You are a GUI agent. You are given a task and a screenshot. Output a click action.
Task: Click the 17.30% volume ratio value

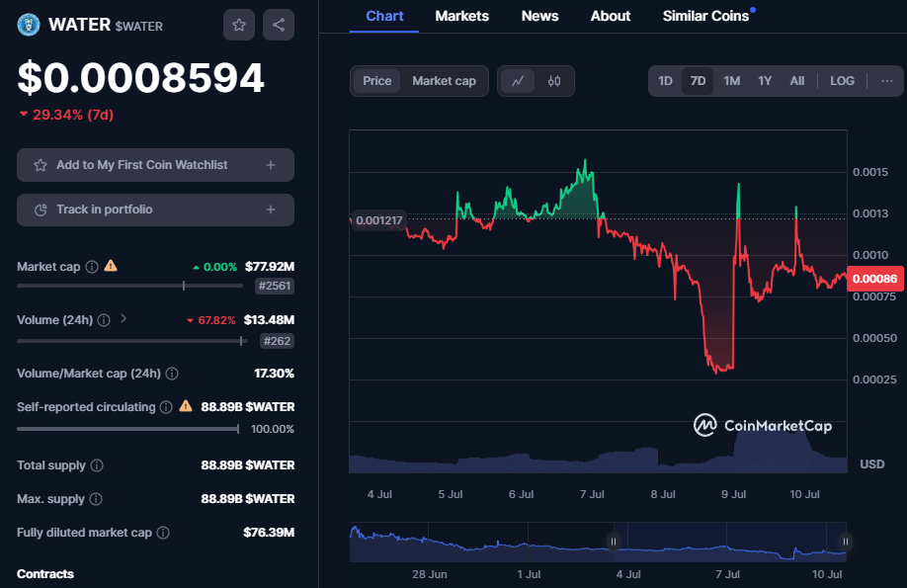[x=275, y=374]
